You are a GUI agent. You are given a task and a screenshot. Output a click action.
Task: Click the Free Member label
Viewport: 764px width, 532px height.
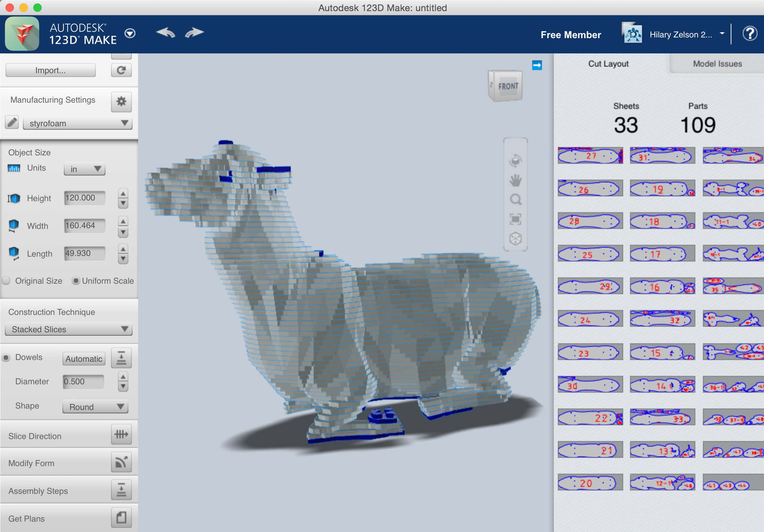tap(571, 35)
